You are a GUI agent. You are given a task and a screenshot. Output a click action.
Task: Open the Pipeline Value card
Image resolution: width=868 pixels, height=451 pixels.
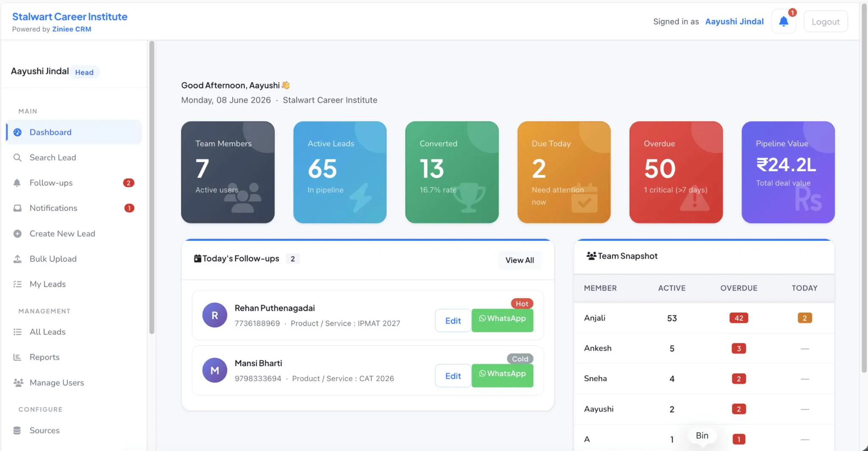pos(788,172)
